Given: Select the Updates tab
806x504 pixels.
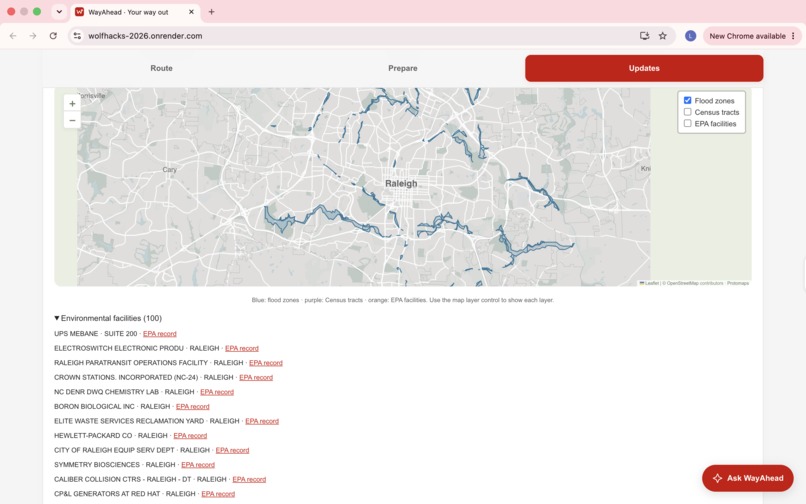Looking at the screenshot, I should click(644, 68).
